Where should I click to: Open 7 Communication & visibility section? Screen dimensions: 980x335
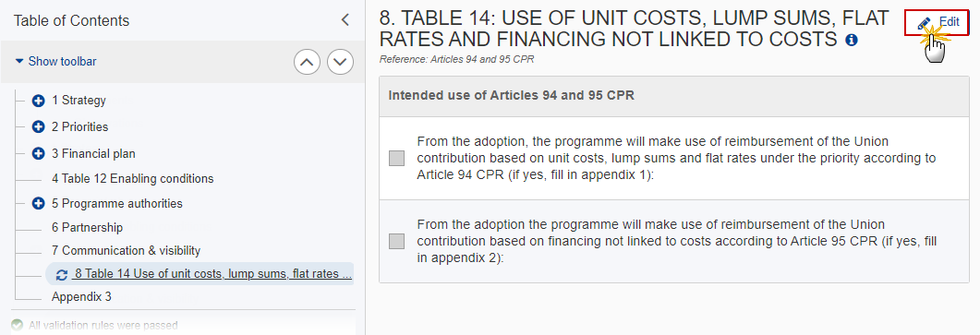[127, 251]
